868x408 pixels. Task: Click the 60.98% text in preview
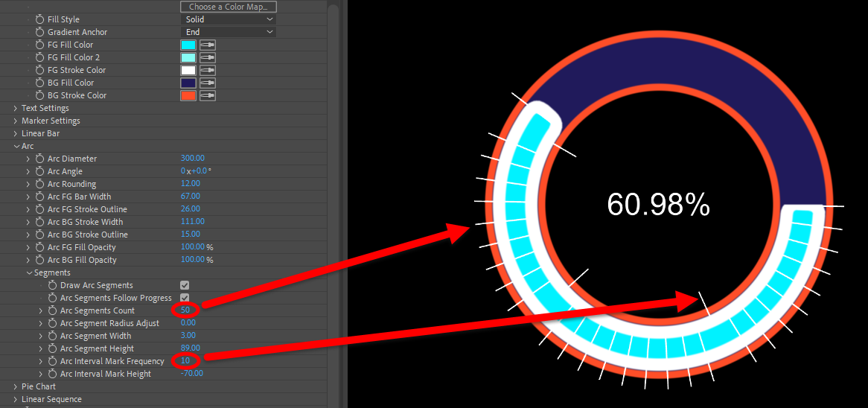[658, 205]
